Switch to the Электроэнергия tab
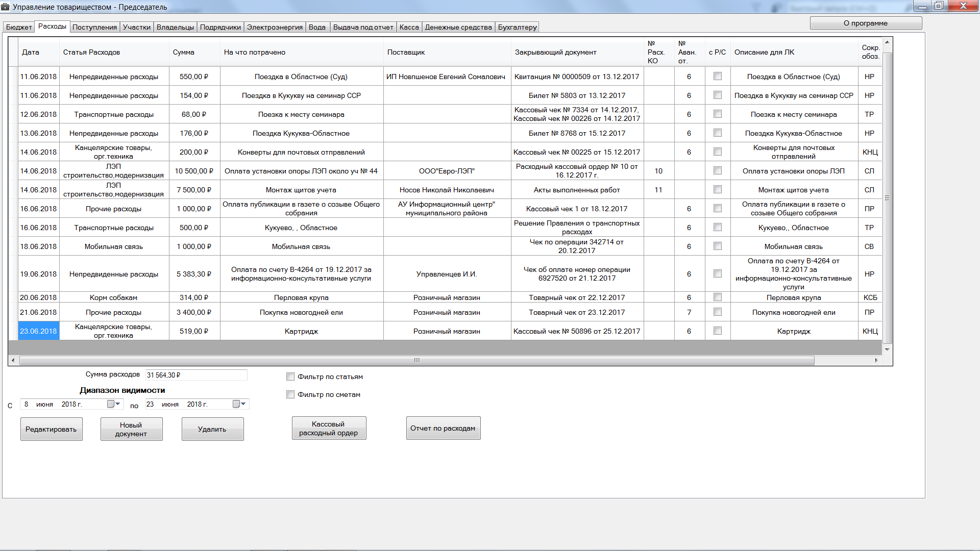Image resolution: width=980 pixels, height=551 pixels. click(275, 27)
